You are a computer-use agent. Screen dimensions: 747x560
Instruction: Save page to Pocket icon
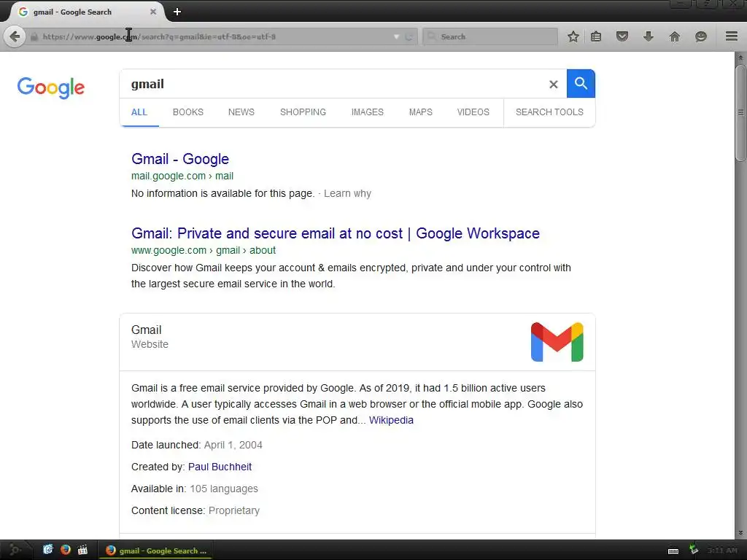pyautogui.click(x=622, y=36)
